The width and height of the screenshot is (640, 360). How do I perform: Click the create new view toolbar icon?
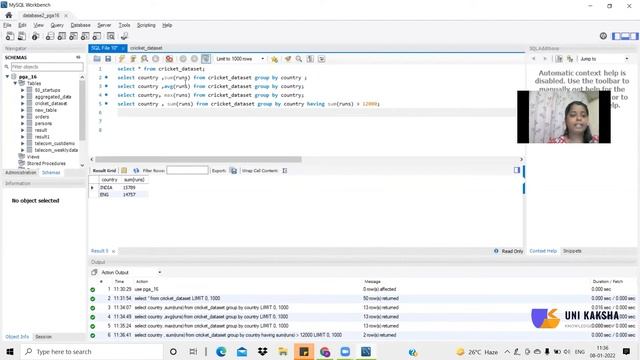pos(73,36)
